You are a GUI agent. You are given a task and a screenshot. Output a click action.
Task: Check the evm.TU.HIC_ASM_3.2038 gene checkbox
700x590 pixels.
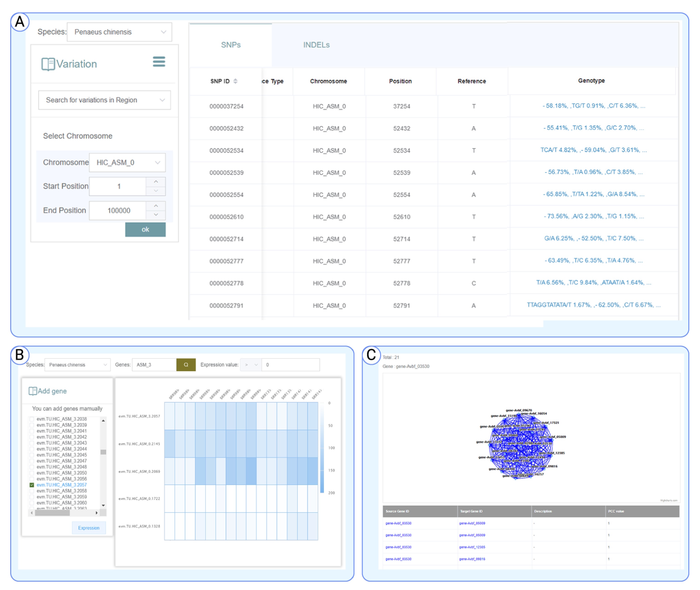pos(32,419)
